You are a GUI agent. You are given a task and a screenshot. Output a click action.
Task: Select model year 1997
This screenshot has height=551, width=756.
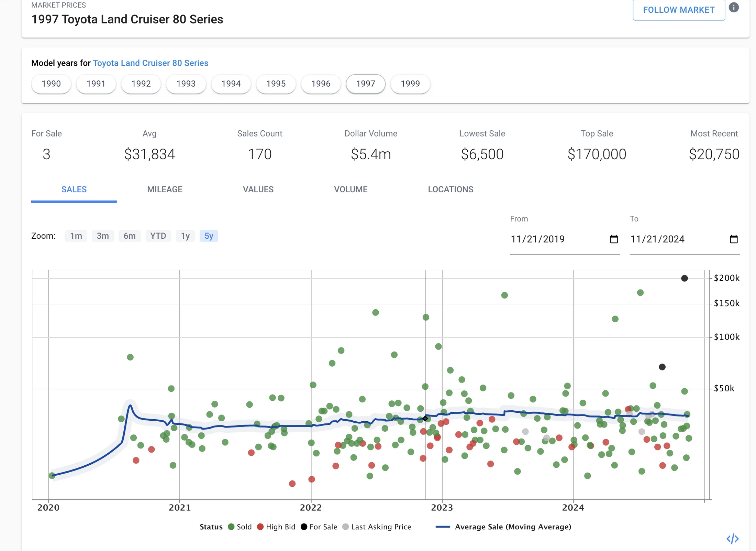click(366, 84)
